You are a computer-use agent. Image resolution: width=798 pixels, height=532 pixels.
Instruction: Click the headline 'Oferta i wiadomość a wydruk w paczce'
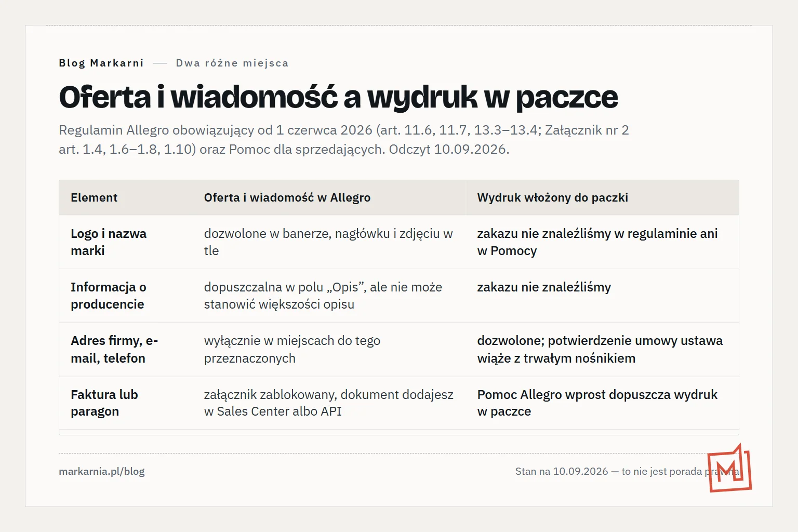pos(338,97)
